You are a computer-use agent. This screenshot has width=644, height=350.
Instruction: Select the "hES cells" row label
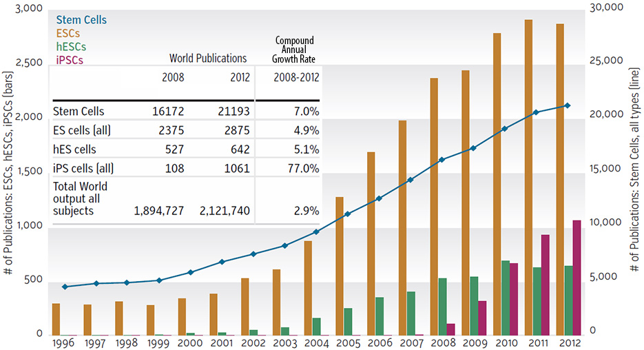pos(74,149)
